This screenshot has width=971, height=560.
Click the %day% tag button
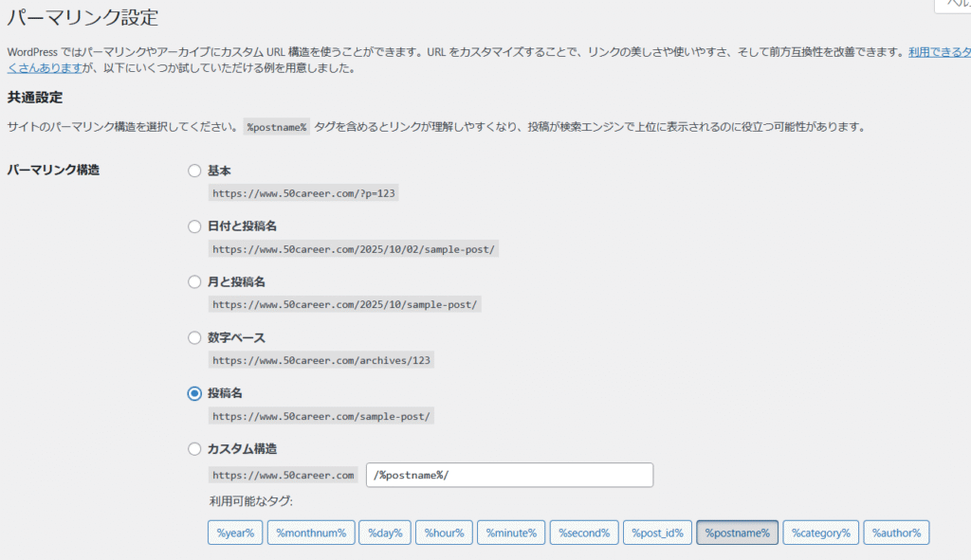(385, 533)
